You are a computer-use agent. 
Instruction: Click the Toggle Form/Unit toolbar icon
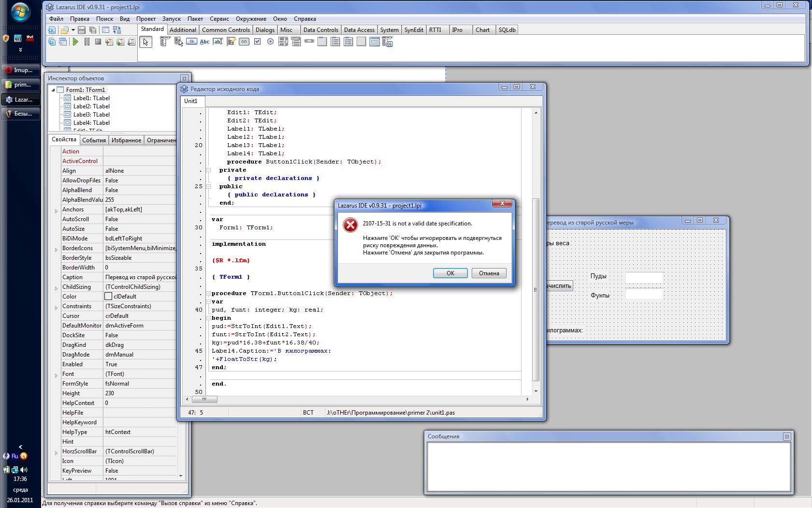(x=116, y=30)
